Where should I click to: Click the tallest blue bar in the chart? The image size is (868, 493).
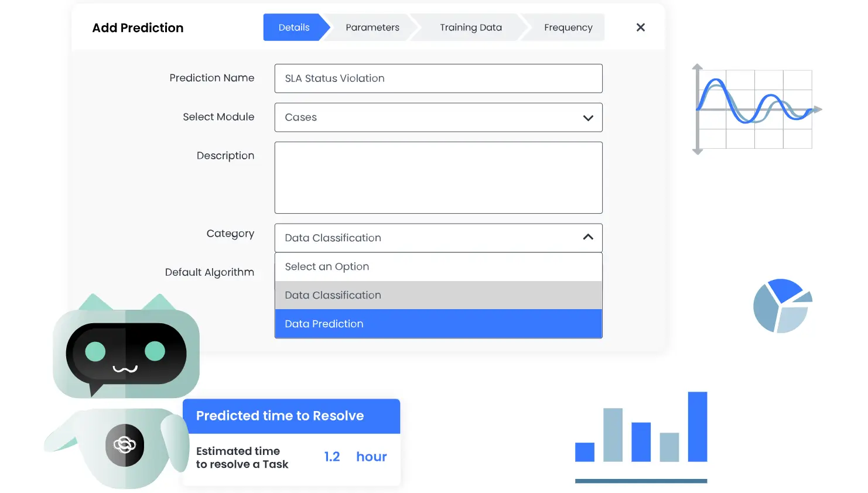point(698,427)
